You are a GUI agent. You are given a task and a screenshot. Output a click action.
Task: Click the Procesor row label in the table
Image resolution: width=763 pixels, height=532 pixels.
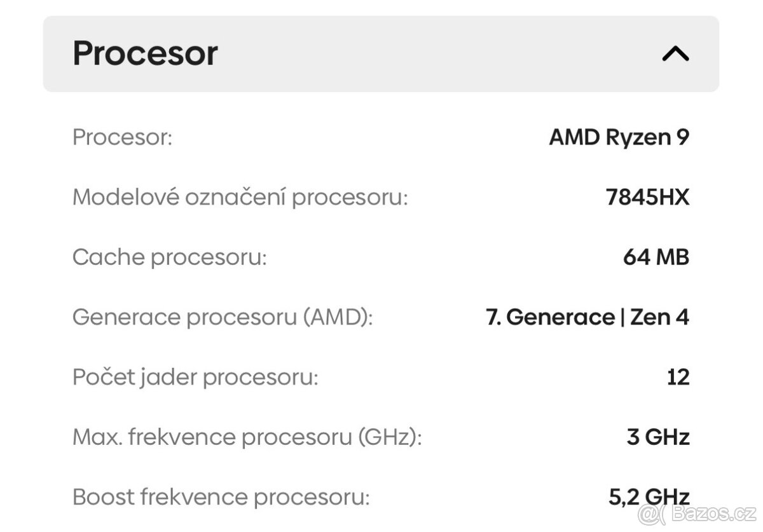tap(123, 137)
